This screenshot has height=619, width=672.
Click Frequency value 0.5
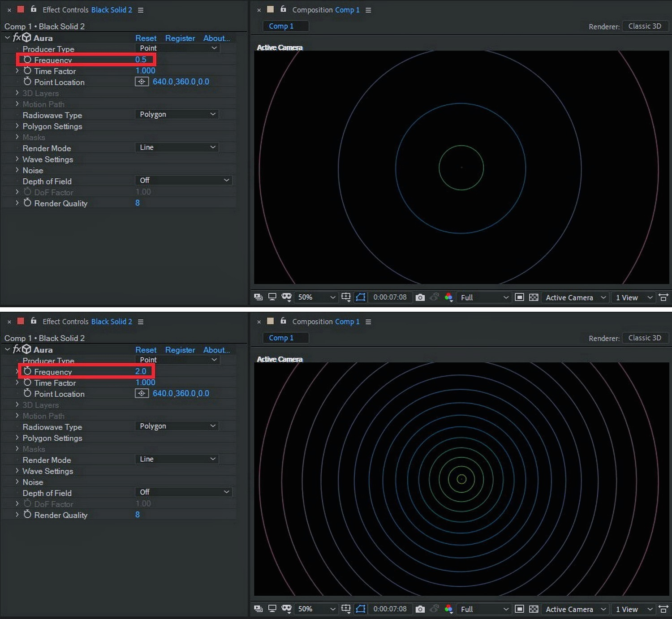tap(141, 59)
